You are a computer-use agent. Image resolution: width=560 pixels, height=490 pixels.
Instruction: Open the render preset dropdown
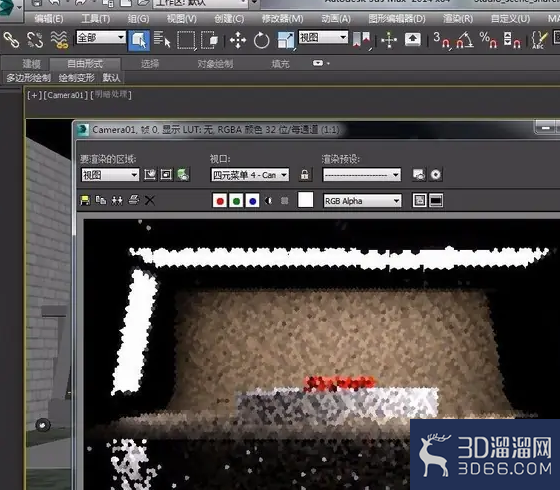pos(362,175)
